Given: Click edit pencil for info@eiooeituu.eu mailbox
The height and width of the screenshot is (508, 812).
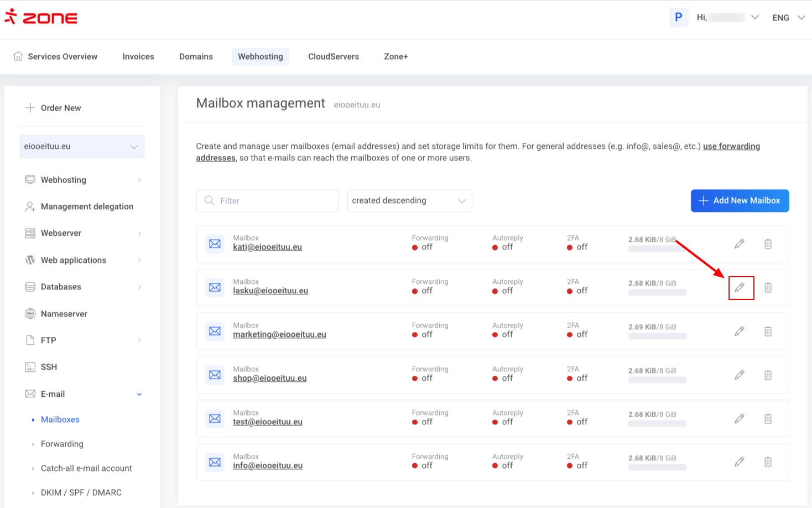Looking at the screenshot, I should click(x=740, y=462).
